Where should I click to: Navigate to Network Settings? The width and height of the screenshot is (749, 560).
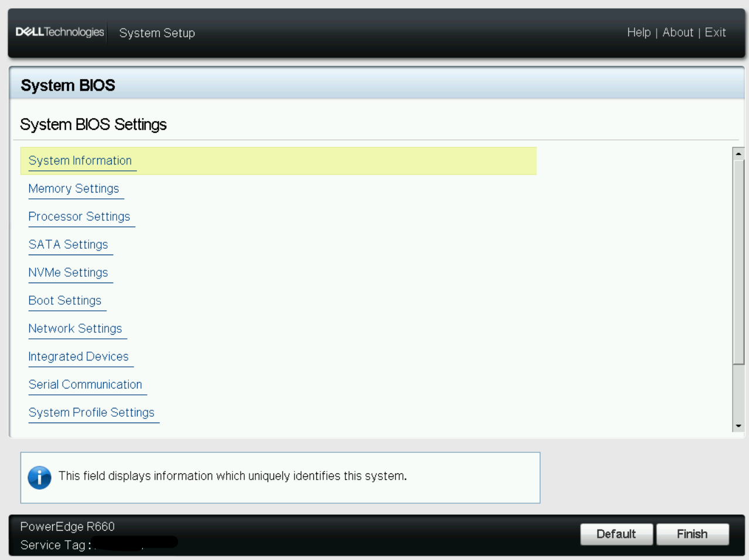[75, 329]
